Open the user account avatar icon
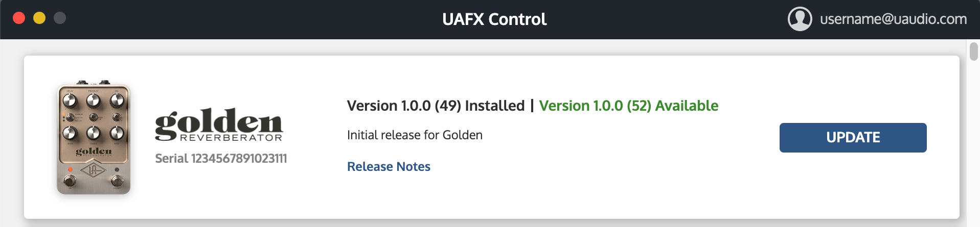 coord(800,19)
